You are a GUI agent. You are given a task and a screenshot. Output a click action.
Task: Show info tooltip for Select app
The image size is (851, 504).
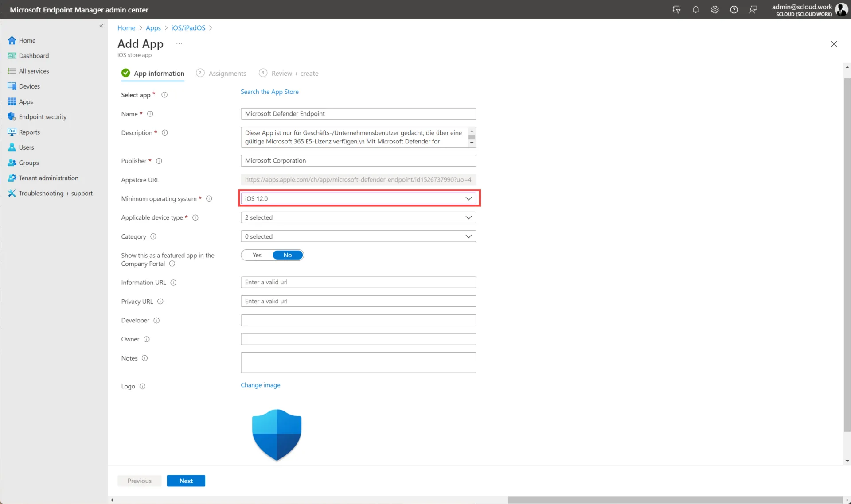click(x=164, y=95)
